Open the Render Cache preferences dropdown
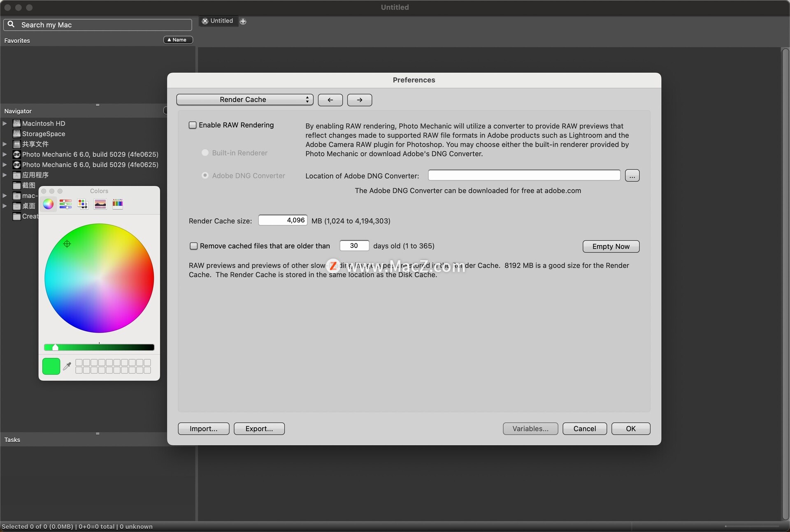The width and height of the screenshot is (790, 532). (245, 100)
